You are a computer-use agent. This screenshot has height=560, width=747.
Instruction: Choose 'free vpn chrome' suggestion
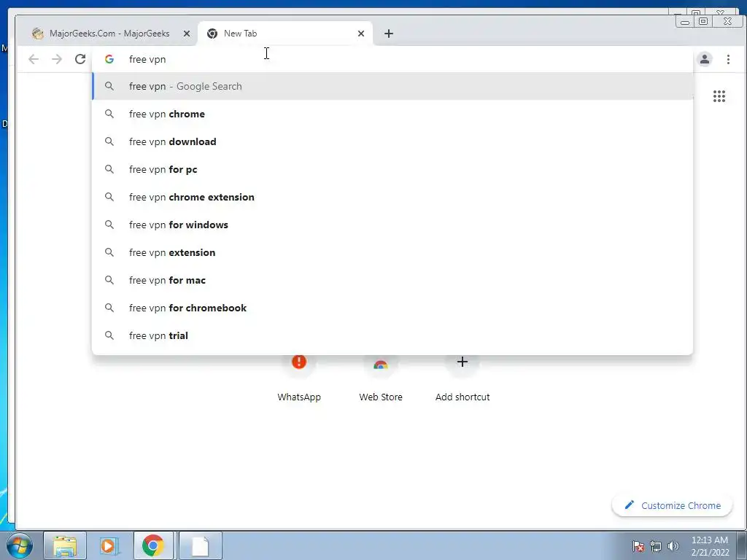tap(392, 114)
